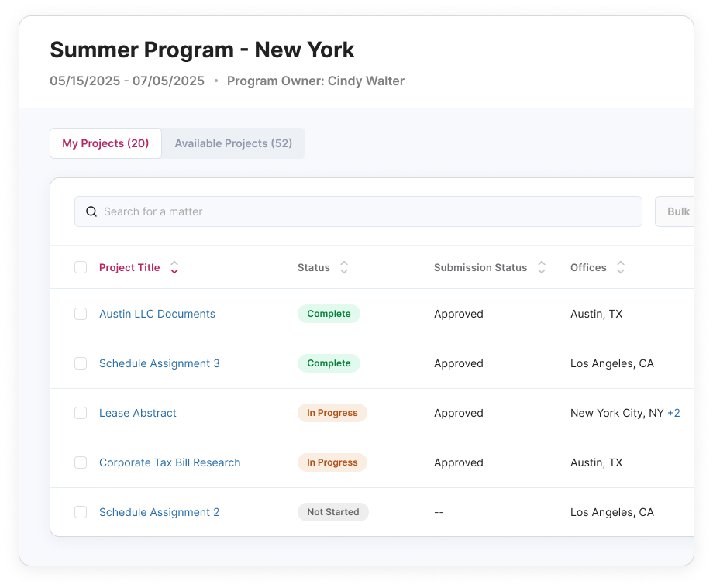Open the Austin LLC Documents project

click(157, 314)
